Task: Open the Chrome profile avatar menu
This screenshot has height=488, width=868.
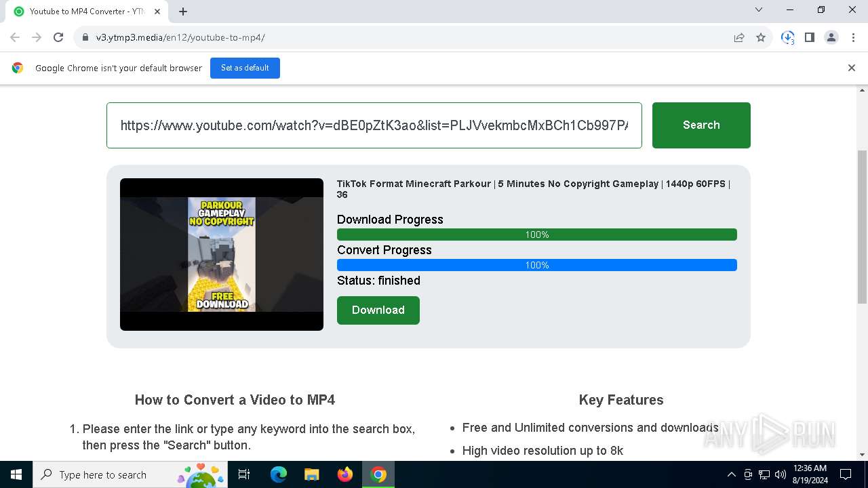Action: (831, 37)
